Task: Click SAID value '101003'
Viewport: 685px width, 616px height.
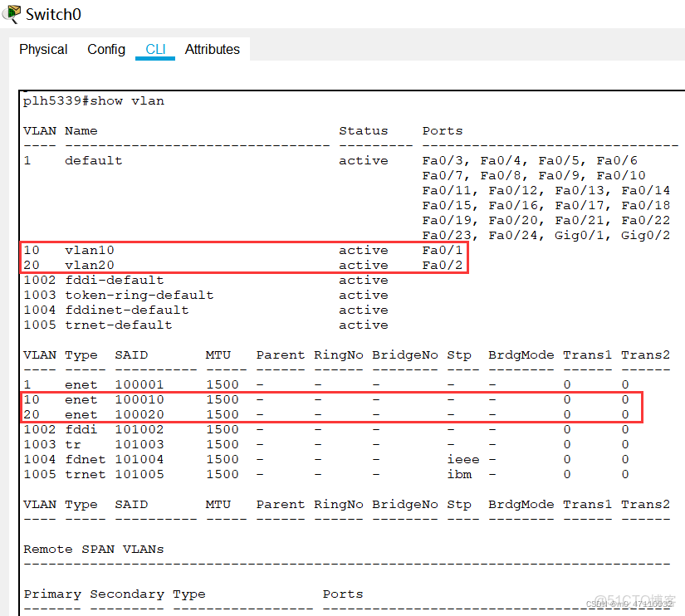Action: [139, 444]
